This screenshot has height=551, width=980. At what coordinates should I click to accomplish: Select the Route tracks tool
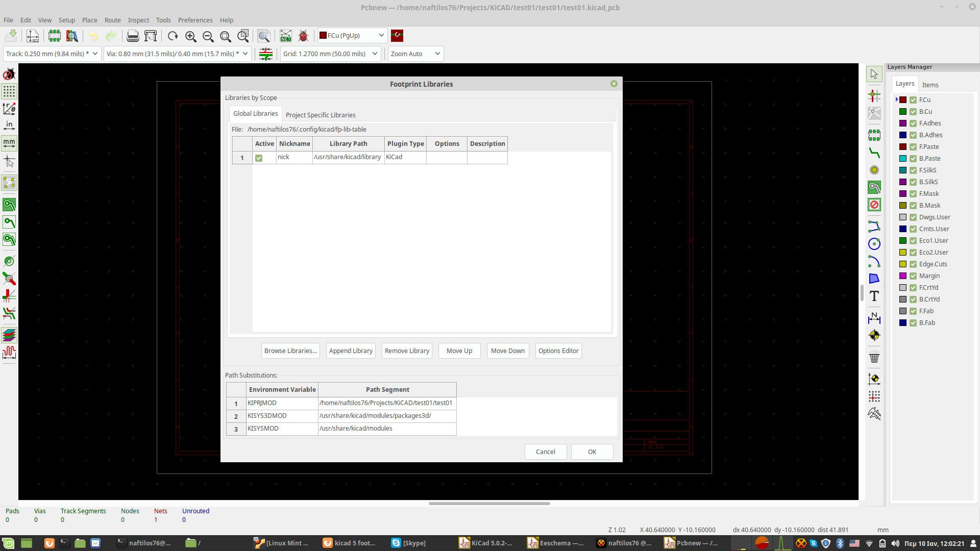click(874, 153)
